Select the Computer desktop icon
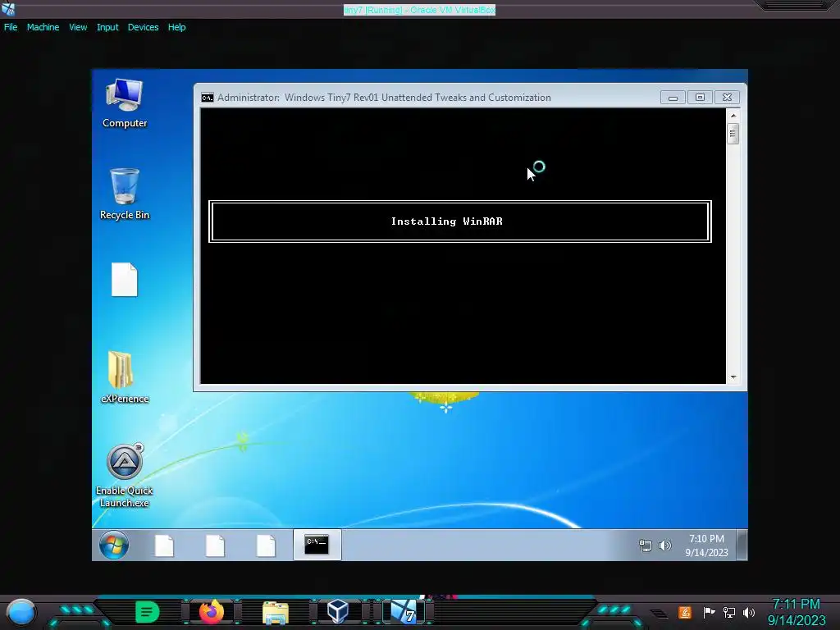 pyautogui.click(x=125, y=103)
